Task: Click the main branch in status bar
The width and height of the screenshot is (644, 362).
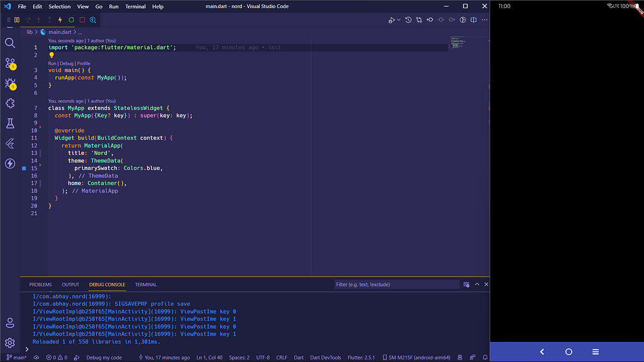Action: point(16,358)
